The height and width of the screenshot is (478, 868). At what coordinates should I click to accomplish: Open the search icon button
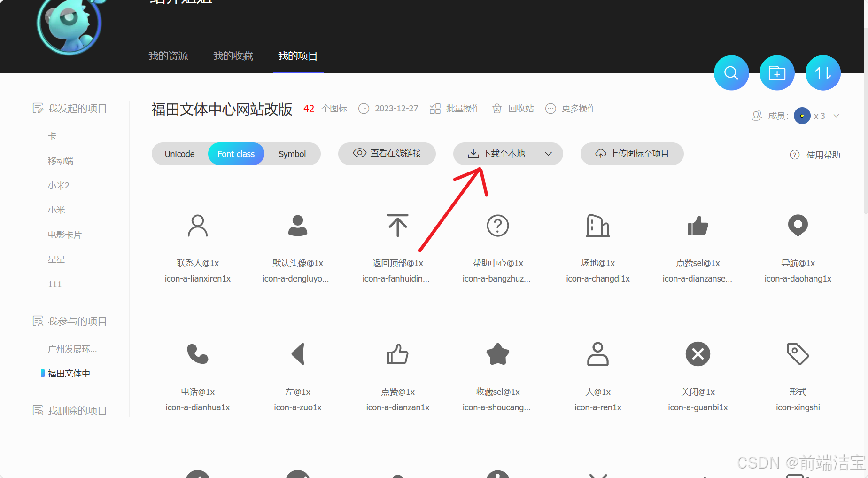click(731, 73)
